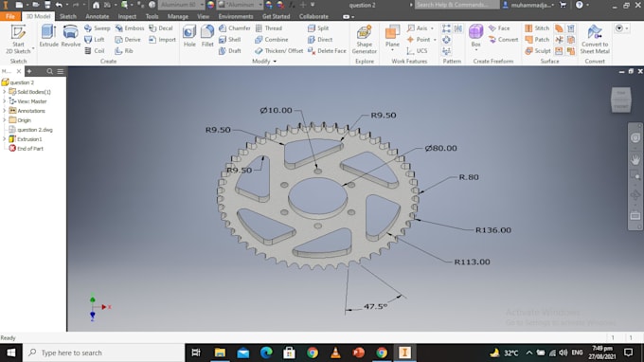Select the Stitch surface tool
Viewport: 644px width, 362px height.
pos(537,27)
